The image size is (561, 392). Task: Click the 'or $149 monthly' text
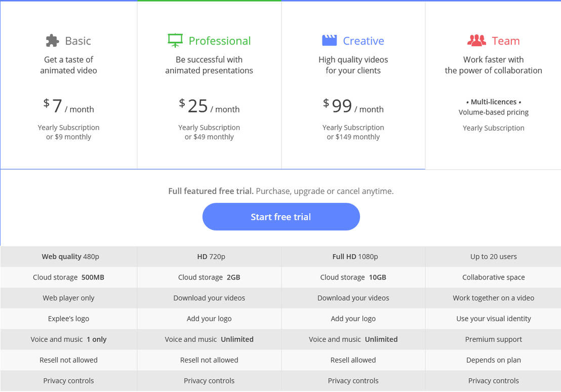click(353, 137)
